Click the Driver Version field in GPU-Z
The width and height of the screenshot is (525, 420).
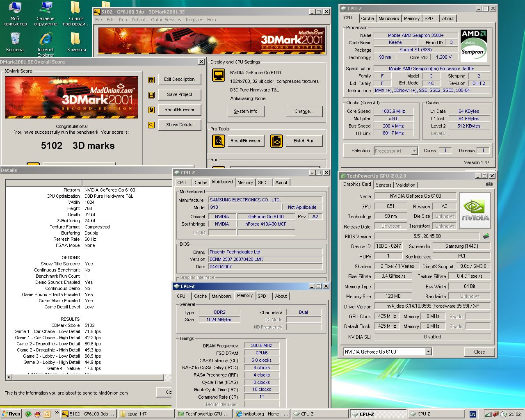coord(433,306)
